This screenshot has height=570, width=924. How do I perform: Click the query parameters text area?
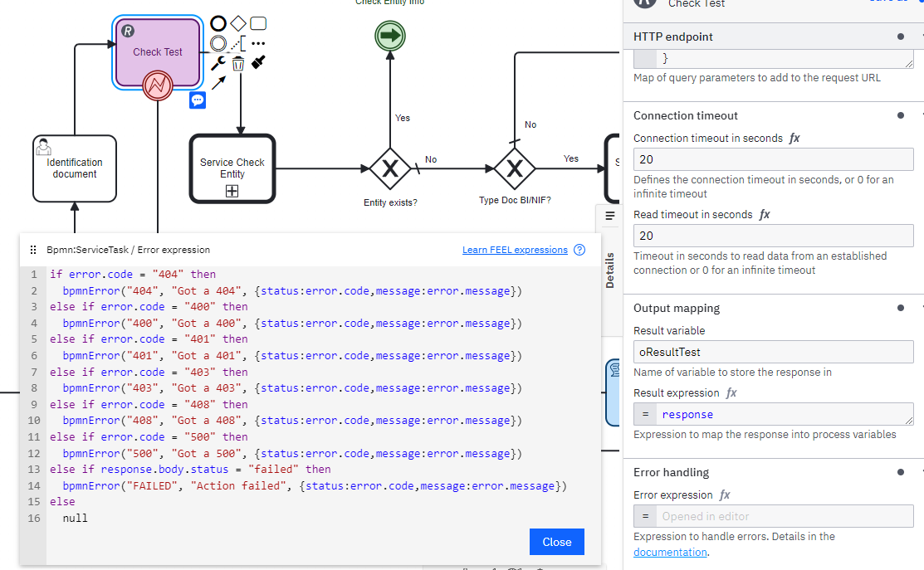coord(785,58)
